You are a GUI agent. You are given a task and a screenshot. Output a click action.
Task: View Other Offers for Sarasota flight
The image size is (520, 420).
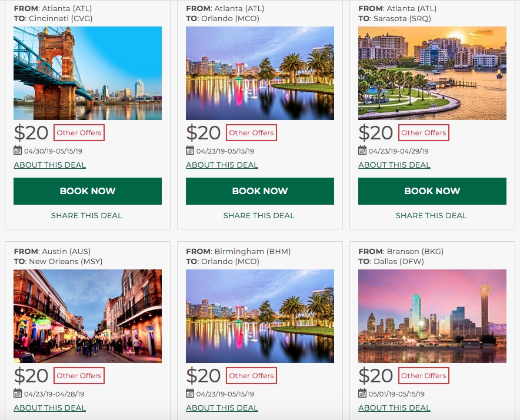click(424, 133)
